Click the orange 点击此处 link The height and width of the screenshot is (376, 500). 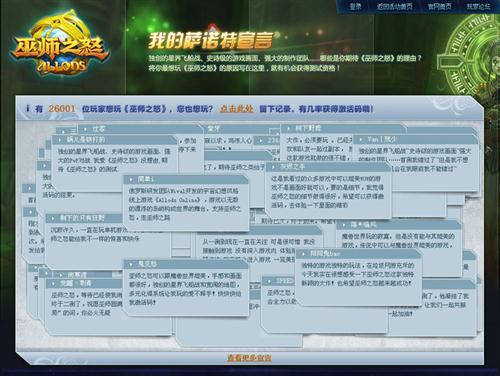pos(236,109)
